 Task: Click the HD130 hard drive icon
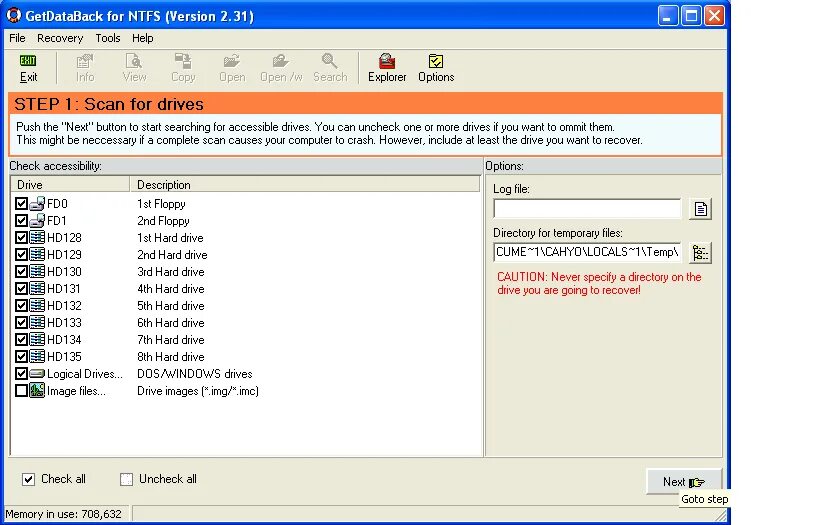(x=37, y=272)
